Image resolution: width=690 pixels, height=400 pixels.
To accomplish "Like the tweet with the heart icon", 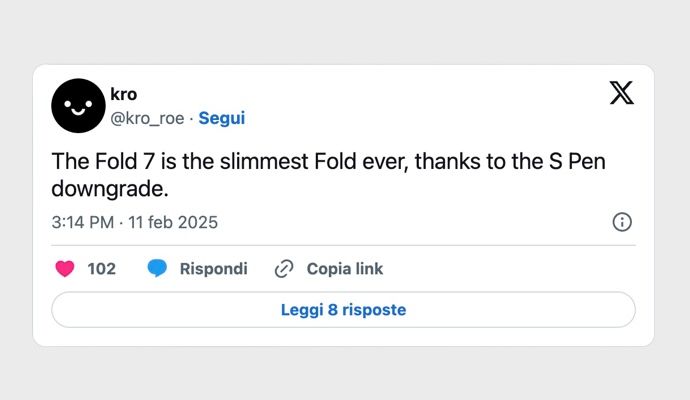I will [x=65, y=268].
